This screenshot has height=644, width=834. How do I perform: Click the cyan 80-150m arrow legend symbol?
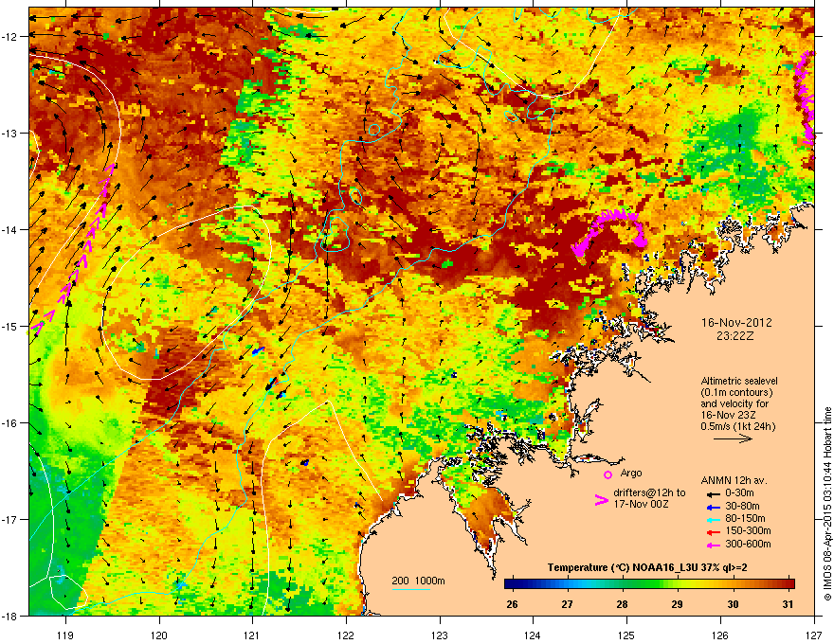(713, 519)
